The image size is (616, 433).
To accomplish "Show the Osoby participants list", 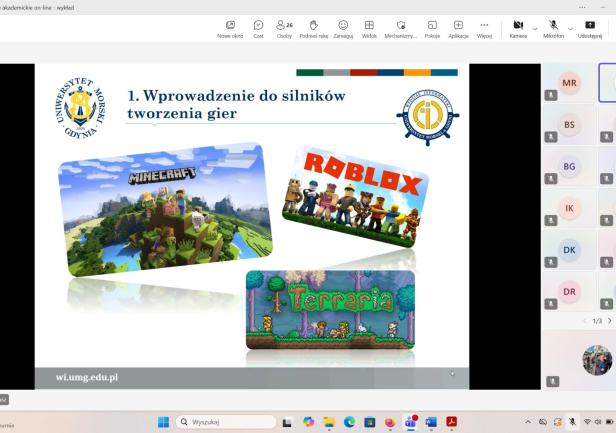I will coord(283,28).
